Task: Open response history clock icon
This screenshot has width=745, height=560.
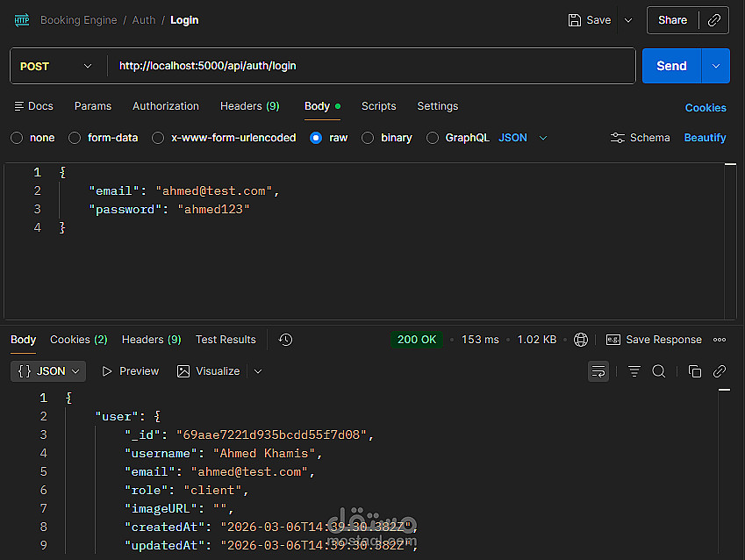Action: [285, 340]
